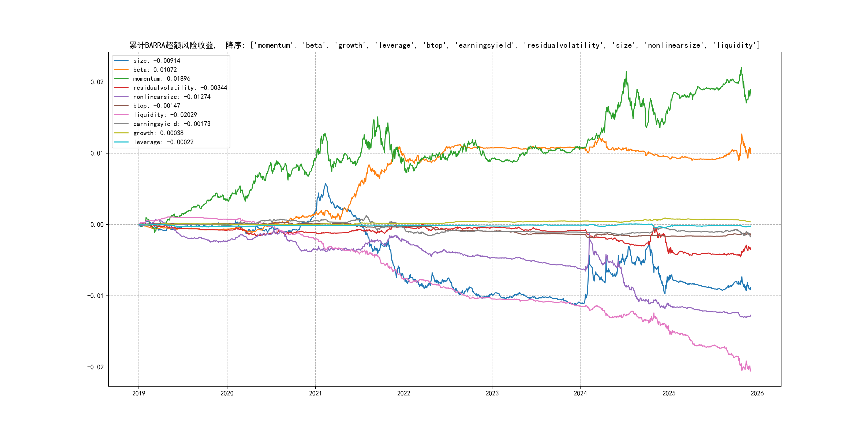Click the -0.02 y-axis tick label

tap(95, 367)
